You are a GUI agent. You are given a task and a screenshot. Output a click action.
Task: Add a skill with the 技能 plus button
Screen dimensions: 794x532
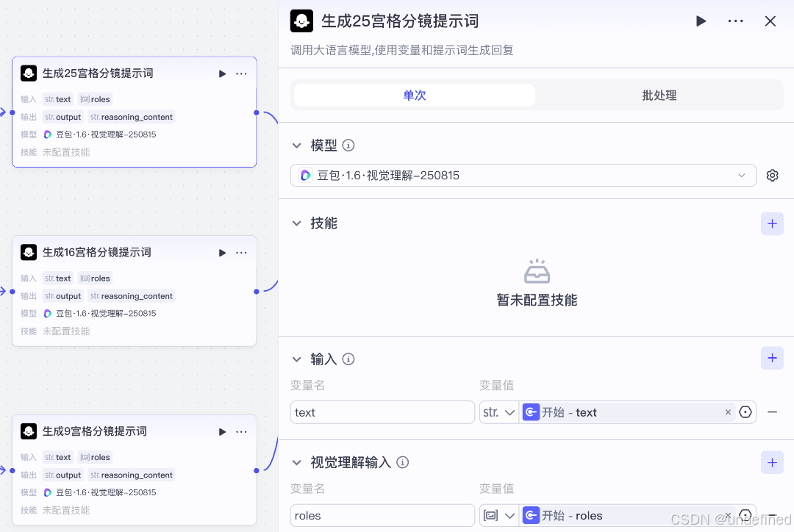pos(772,223)
